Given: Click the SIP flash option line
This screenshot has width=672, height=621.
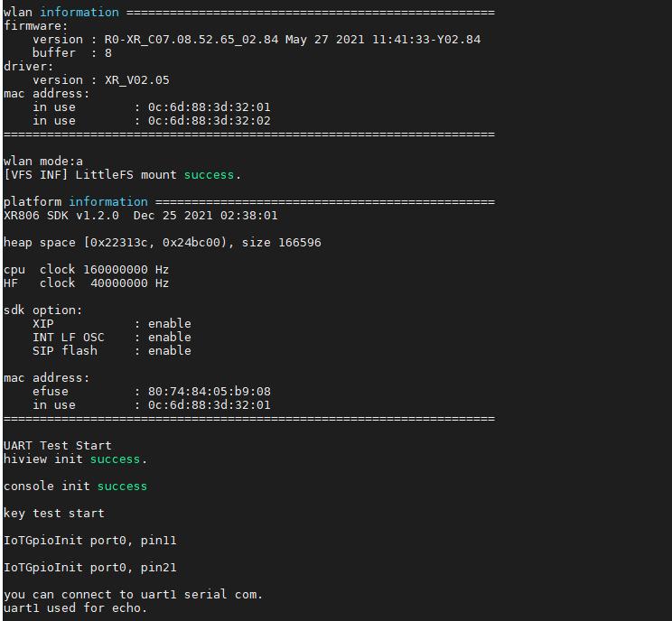Looking at the screenshot, I should [x=111, y=351].
